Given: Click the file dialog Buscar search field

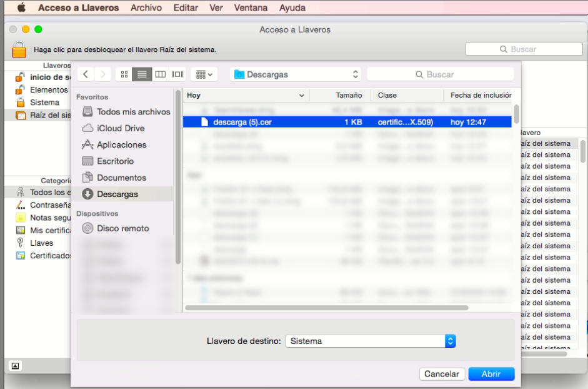Looking at the screenshot, I should tap(441, 74).
